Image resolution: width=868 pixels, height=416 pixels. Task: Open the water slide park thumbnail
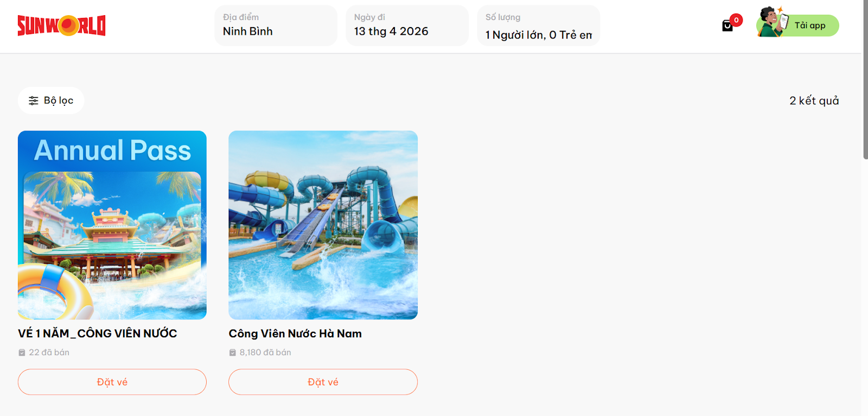[323, 225]
